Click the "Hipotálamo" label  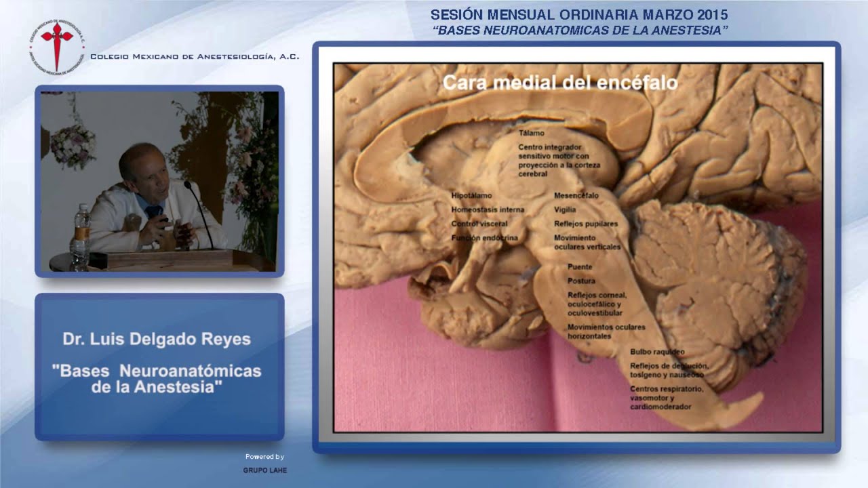472,195
